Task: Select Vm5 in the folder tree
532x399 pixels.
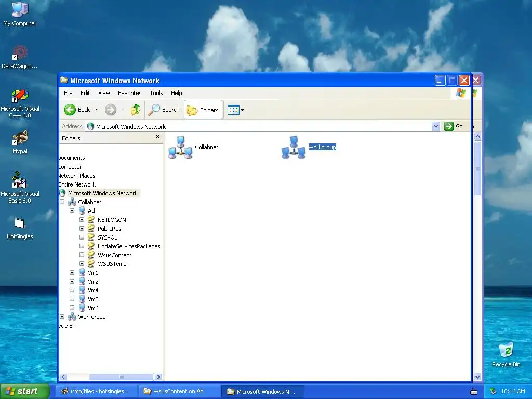Action: pyautogui.click(x=93, y=299)
